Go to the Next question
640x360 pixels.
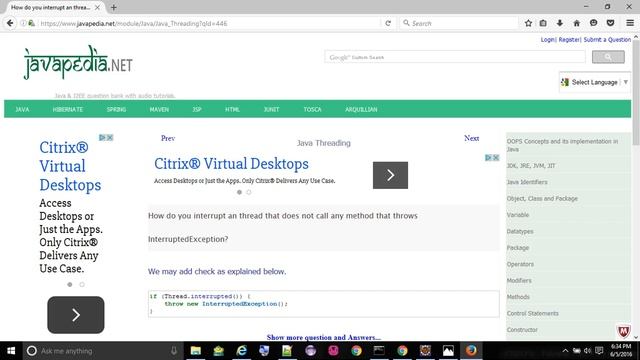[x=471, y=138]
